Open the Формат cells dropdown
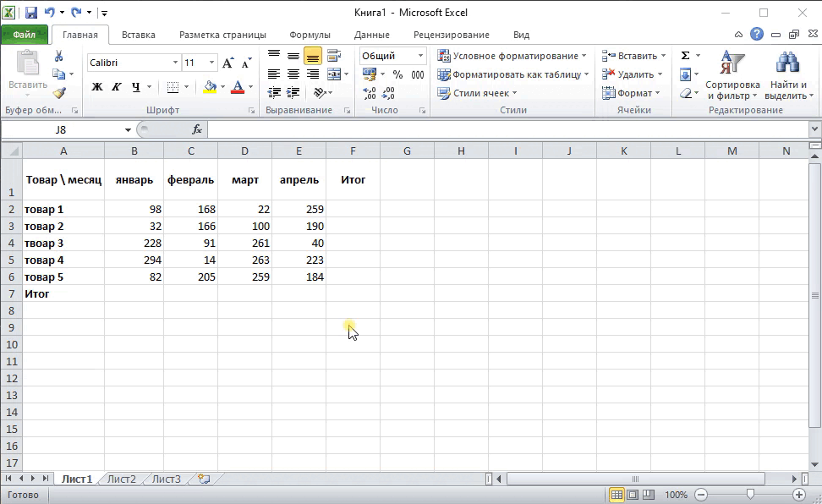The image size is (822, 504). [x=631, y=93]
